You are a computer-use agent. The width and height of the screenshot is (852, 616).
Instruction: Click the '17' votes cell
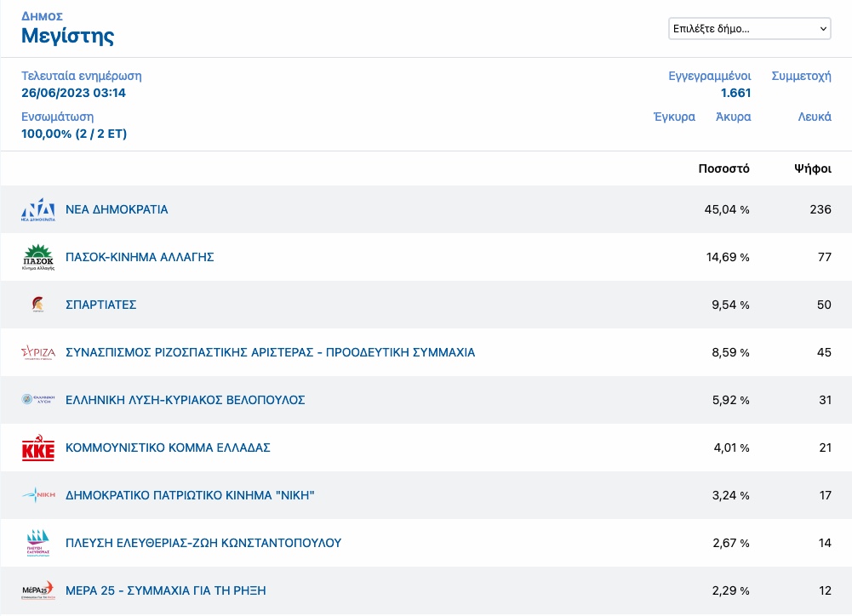(x=826, y=495)
